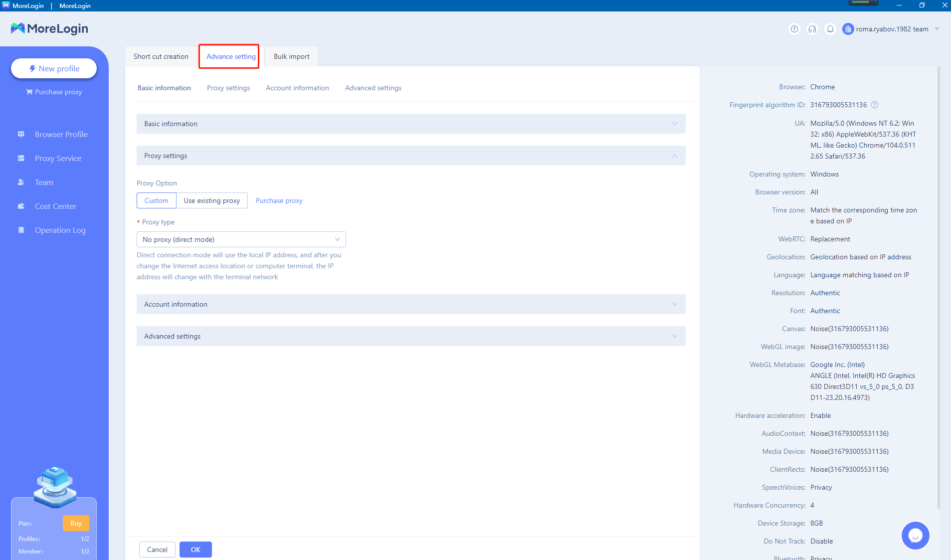
Task: Click the Cost Center sidebar icon
Action: click(x=21, y=206)
